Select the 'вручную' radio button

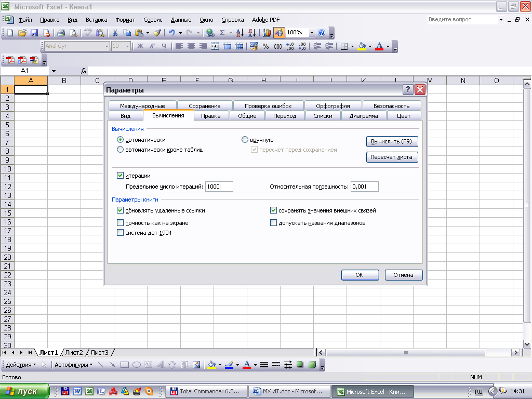pos(245,140)
